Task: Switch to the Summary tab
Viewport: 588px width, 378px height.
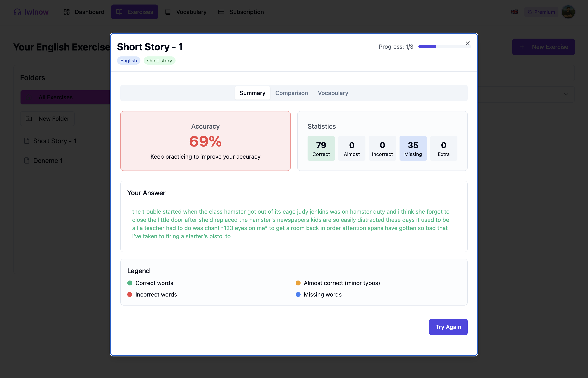Action: coord(252,93)
